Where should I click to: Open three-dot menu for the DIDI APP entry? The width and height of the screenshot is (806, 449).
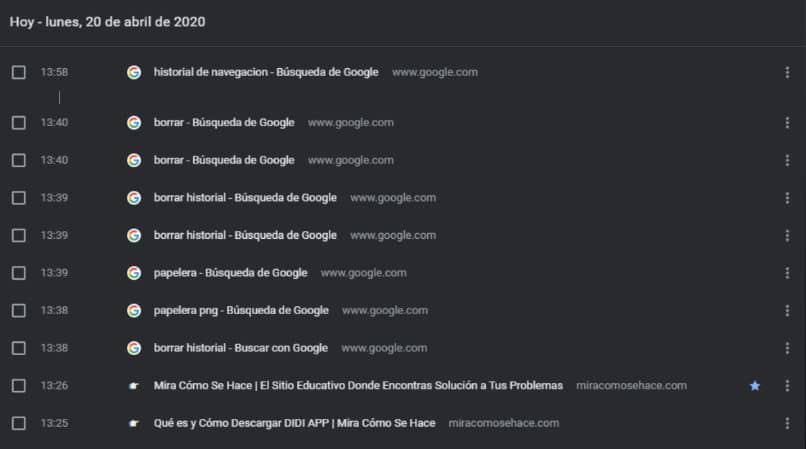(x=788, y=423)
